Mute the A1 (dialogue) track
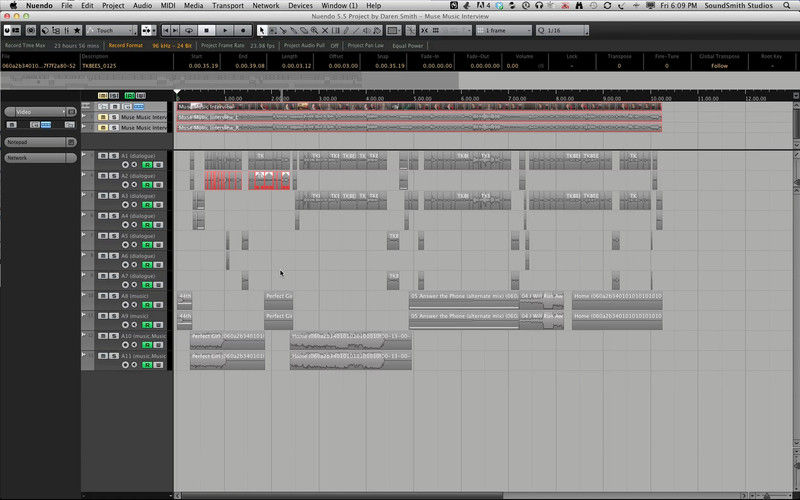This screenshot has height=500, width=800. click(103, 156)
